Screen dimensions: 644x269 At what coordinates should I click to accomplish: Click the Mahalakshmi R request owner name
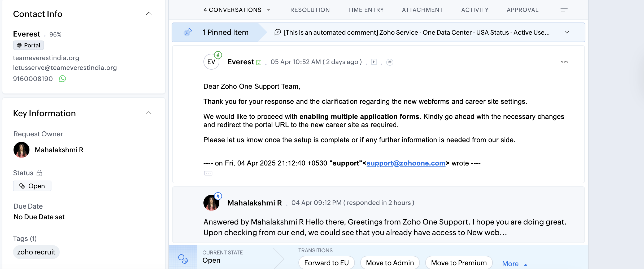[x=59, y=150]
